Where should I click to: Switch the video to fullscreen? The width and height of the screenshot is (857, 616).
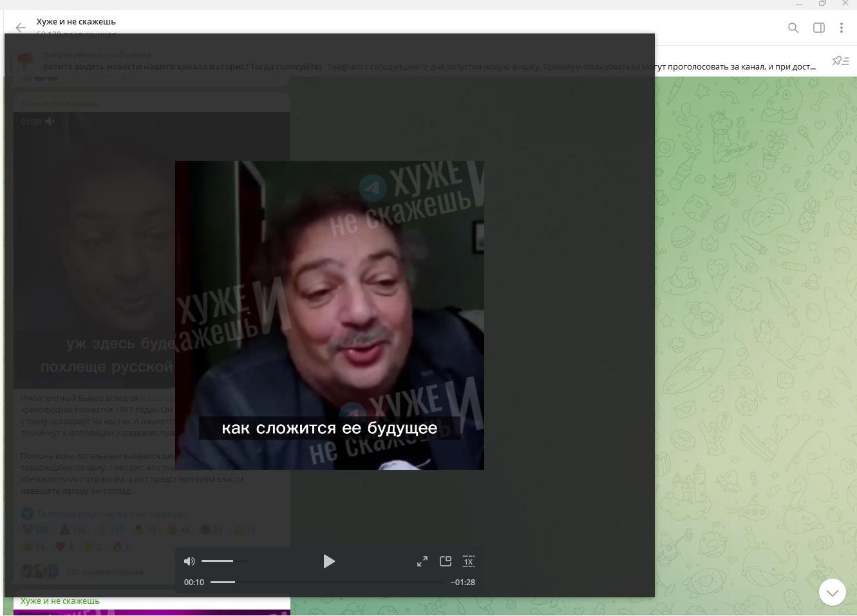click(422, 561)
